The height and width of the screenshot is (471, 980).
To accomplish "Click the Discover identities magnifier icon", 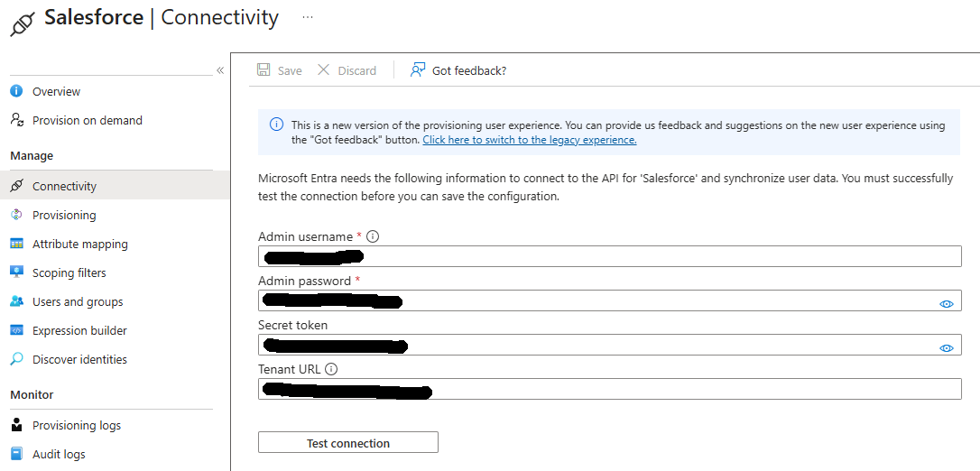I will pyautogui.click(x=16, y=359).
